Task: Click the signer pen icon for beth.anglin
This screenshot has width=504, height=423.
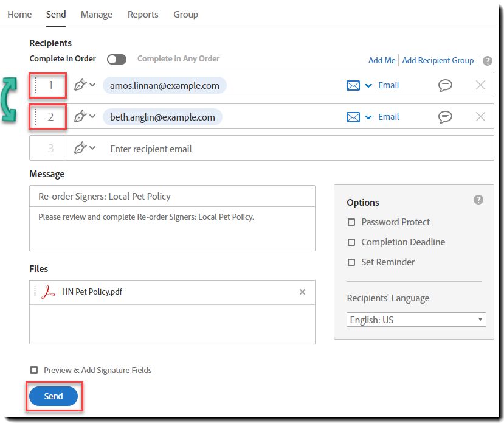Action: [80, 116]
